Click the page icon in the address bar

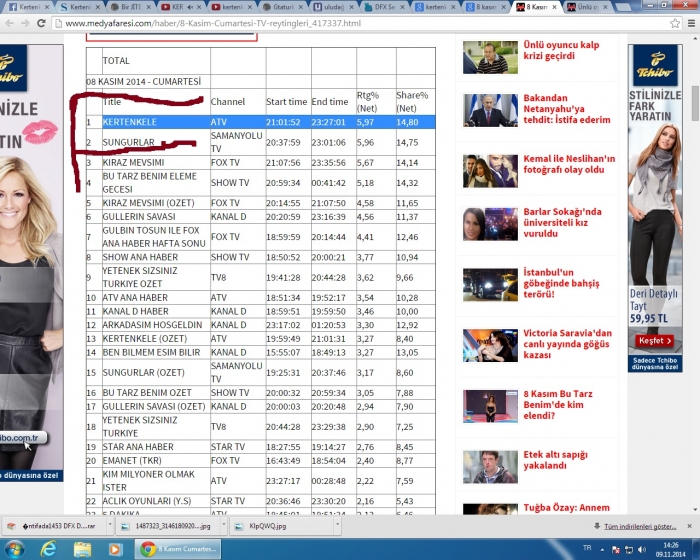pos(58,23)
